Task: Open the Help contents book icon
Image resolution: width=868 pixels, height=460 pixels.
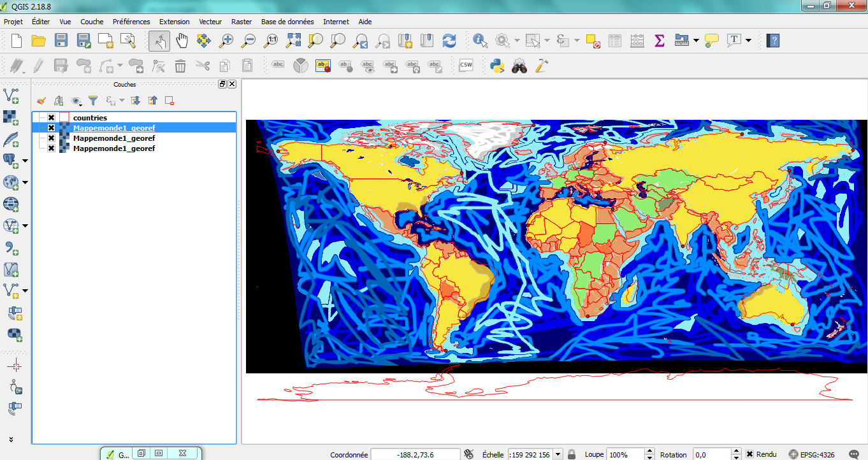Action: point(773,41)
